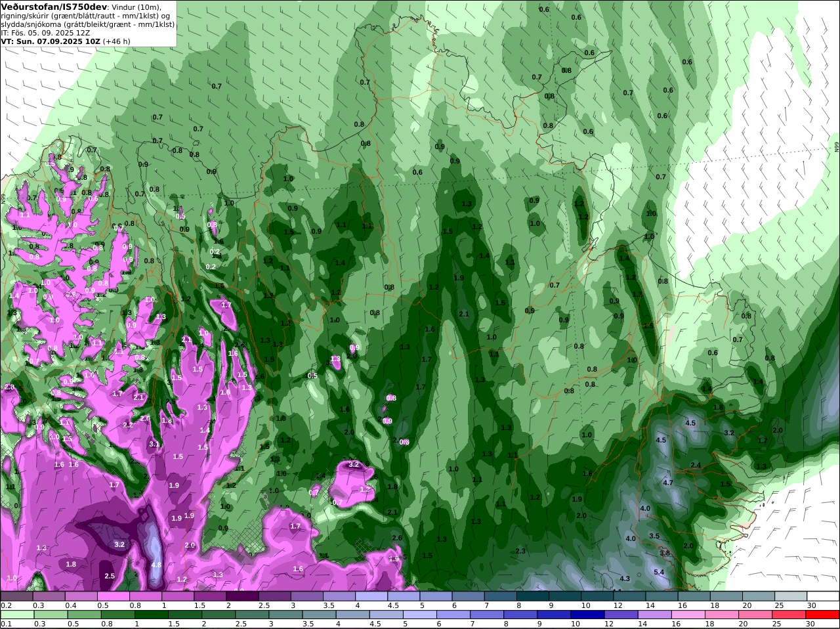Click the 3.1 value in the pink area
The width and height of the screenshot is (840, 629).
pyautogui.click(x=154, y=445)
